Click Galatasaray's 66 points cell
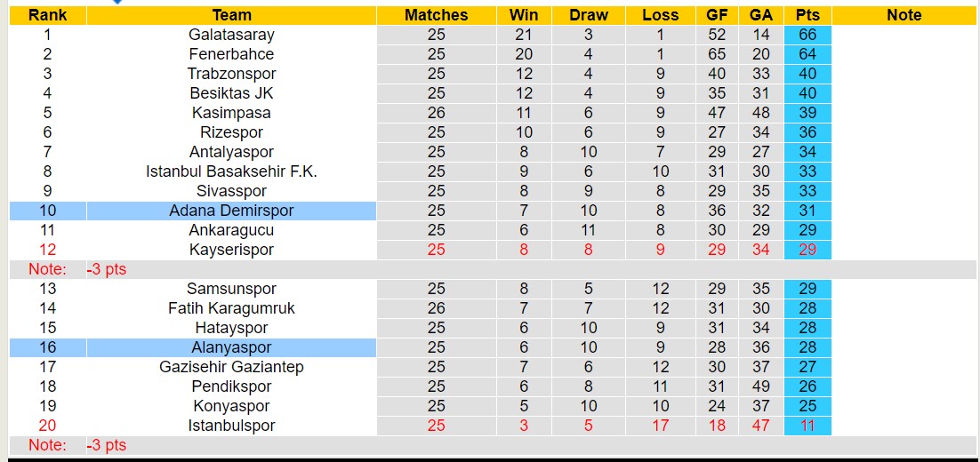Image resolution: width=980 pixels, height=462 pixels. (807, 35)
